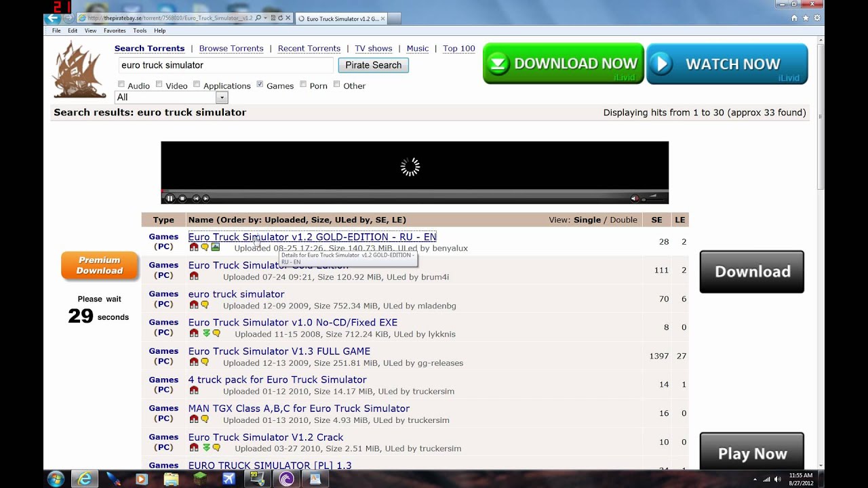The height and width of the screenshot is (488, 868).
Task: Open the View menu
Action: tap(91, 30)
